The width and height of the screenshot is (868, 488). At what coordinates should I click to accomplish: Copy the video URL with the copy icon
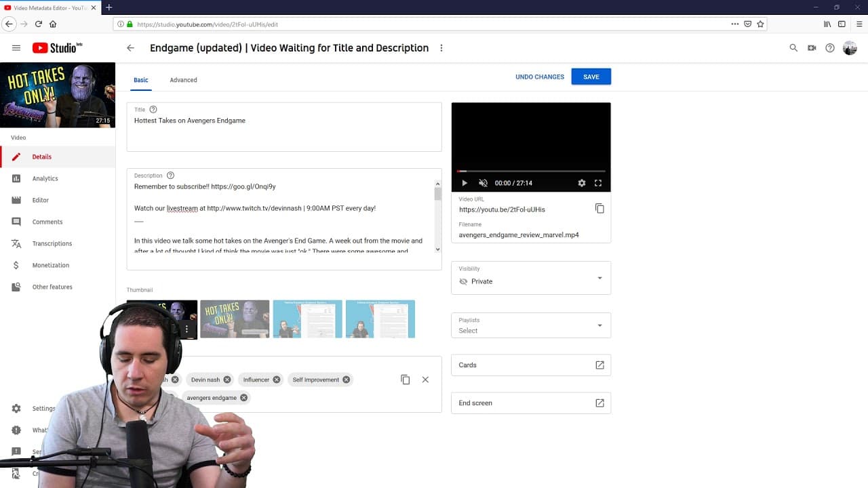tap(599, 208)
